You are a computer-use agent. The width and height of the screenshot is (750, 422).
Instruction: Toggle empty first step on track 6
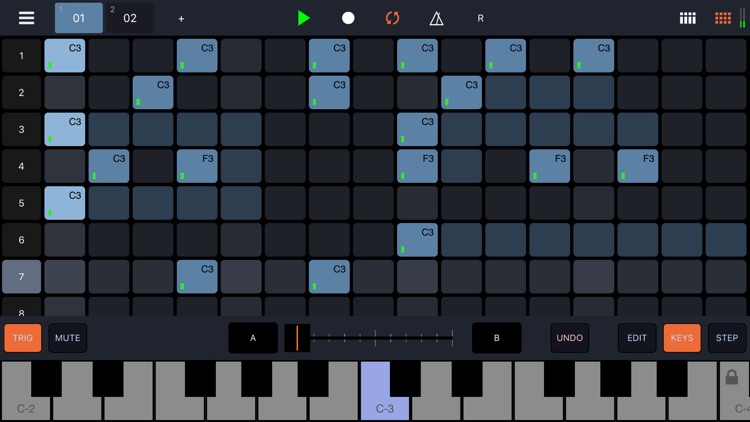coord(65,240)
